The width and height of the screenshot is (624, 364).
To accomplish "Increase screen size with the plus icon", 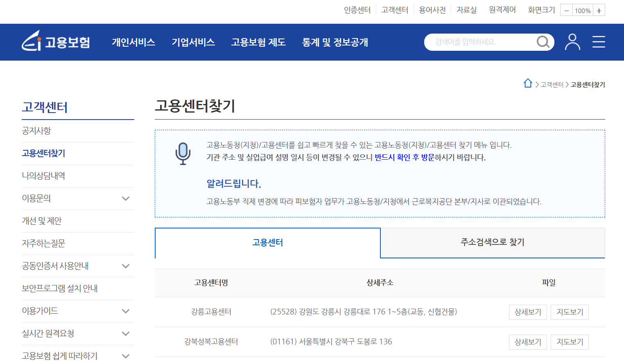I will [x=599, y=10].
